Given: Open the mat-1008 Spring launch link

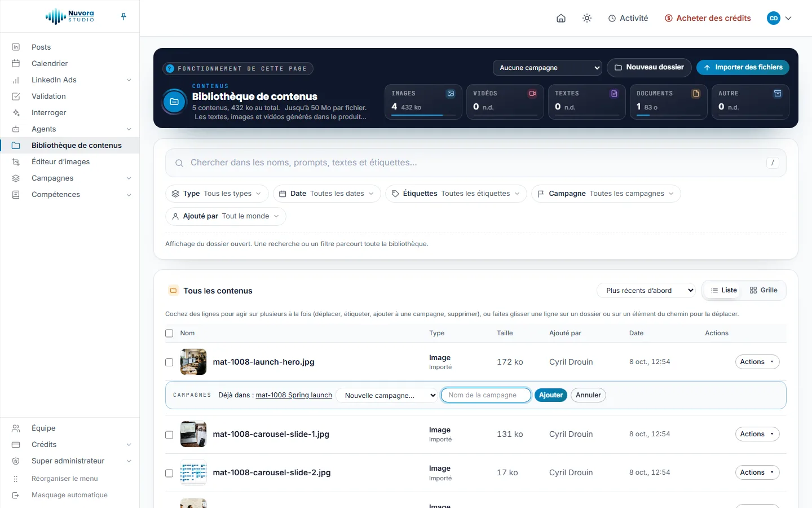Looking at the screenshot, I should 294,395.
